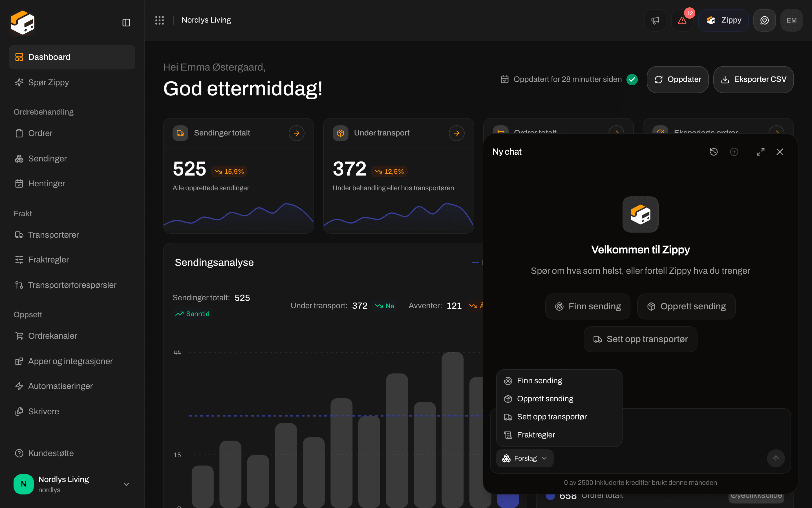Screen dimensions: 812x508
Task: Open Sendinger totalt card arrow
Action: click(297, 133)
